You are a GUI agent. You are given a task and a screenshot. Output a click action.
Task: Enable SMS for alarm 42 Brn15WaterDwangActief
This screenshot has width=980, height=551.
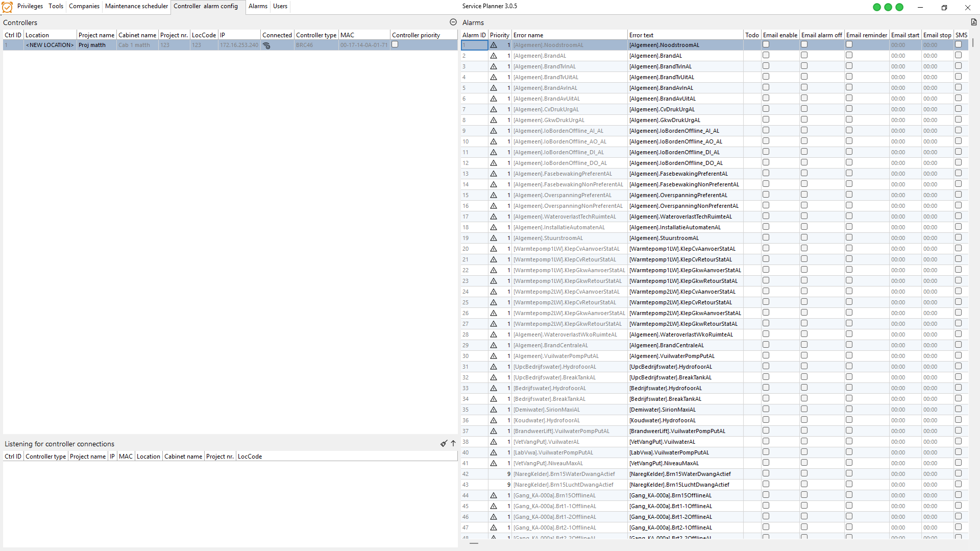coord(958,473)
